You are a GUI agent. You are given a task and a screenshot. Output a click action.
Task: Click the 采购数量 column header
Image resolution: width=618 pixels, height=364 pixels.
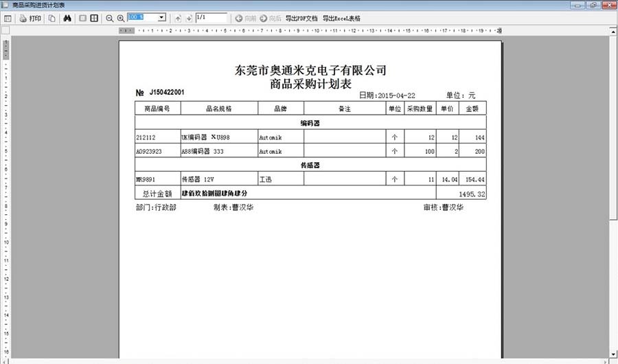tap(420, 109)
